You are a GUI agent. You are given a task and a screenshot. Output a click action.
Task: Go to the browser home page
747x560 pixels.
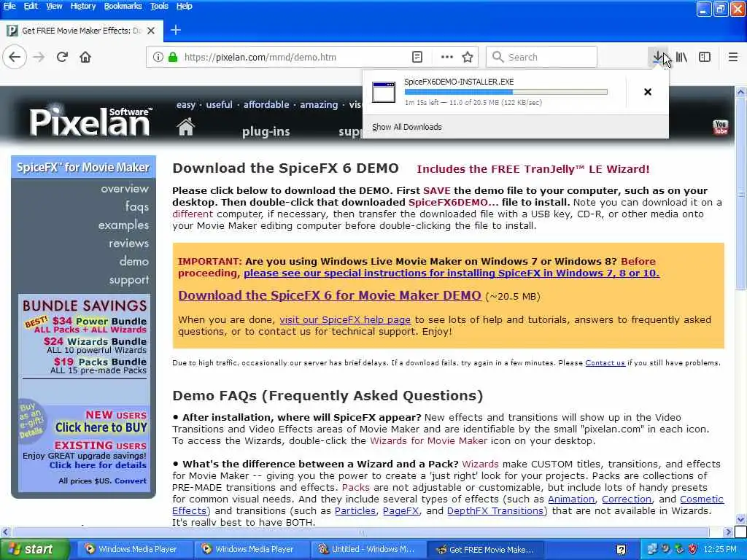tap(85, 57)
